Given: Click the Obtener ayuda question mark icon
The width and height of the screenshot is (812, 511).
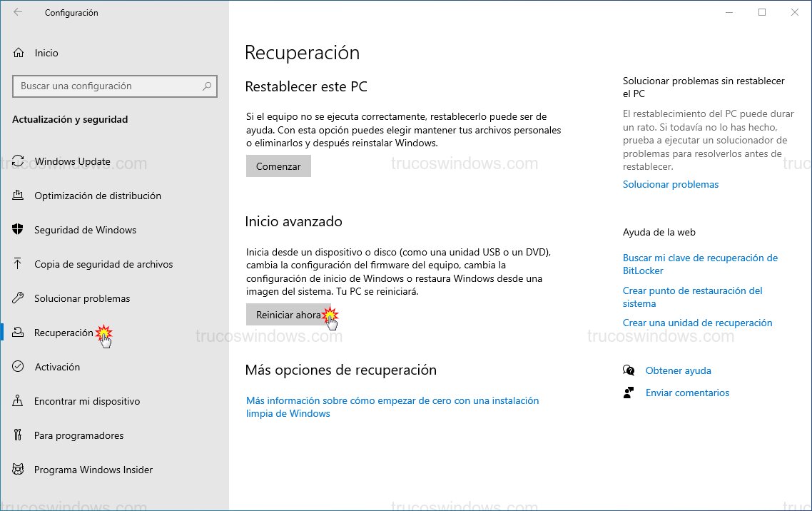Looking at the screenshot, I should 629,370.
